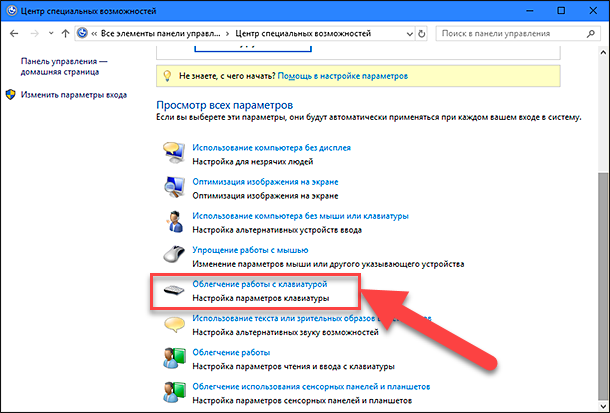Click Центр специальных возможностей breadcrumb
The image size is (610, 413).
tap(303, 33)
